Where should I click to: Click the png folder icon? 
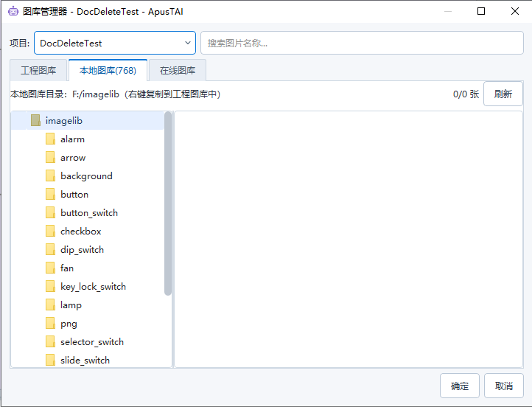[51, 323]
